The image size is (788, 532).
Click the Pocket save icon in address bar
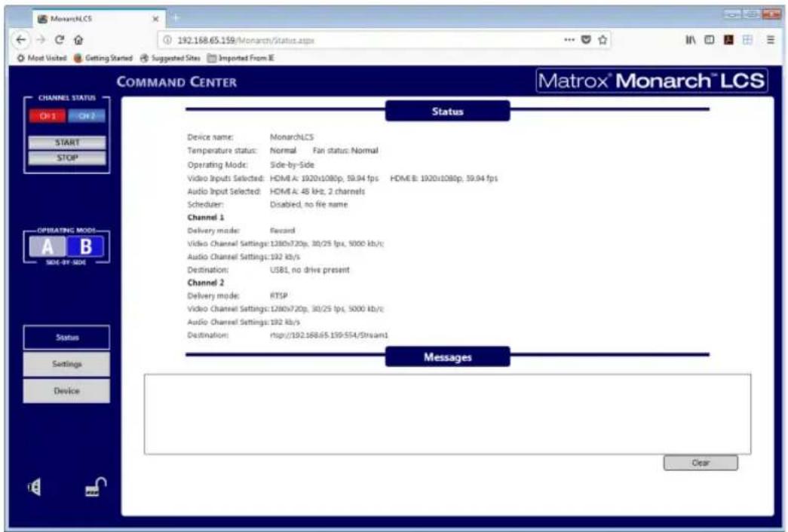[586, 40]
